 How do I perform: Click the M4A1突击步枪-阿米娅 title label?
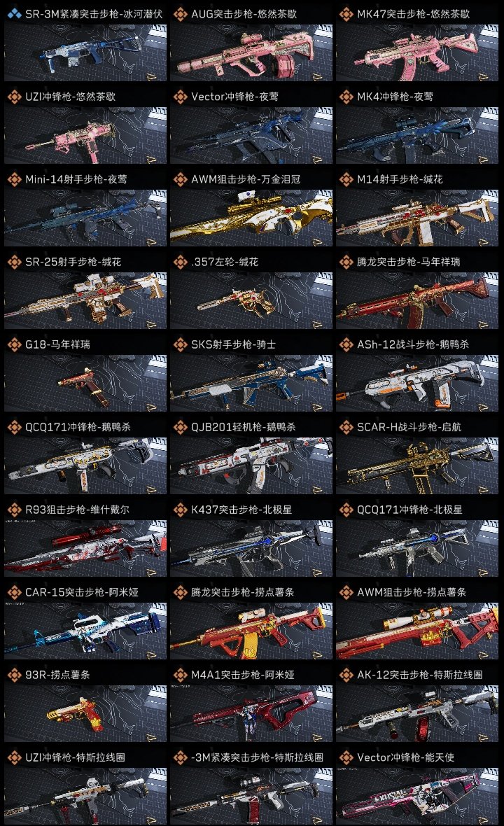tap(243, 675)
